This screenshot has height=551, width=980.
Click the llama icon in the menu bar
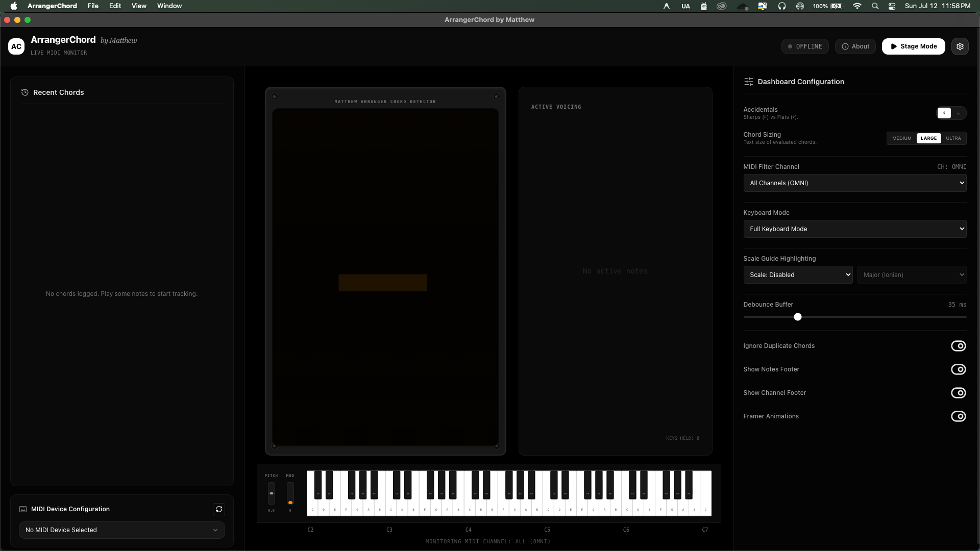pyautogui.click(x=703, y=6)
